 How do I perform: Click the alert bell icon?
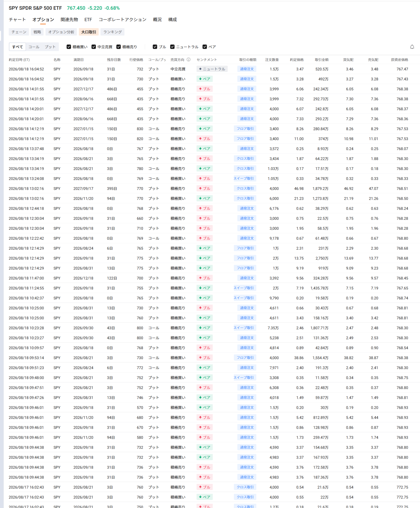[x=412, y=47]
